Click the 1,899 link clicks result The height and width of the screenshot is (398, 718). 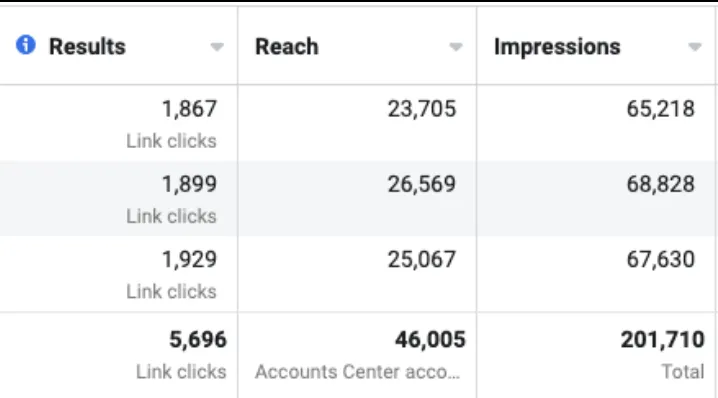pos(189,184)
